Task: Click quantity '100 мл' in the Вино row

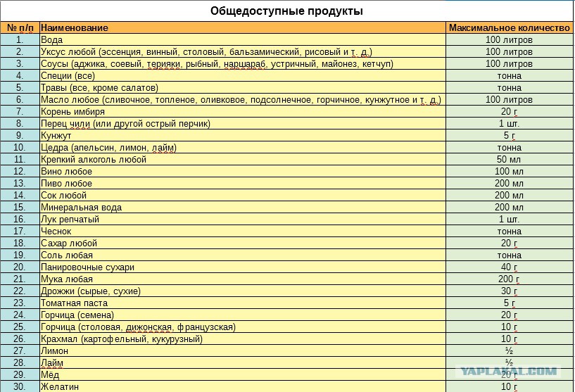Action: click(510, 171)
